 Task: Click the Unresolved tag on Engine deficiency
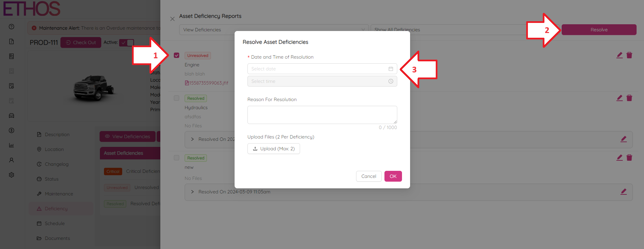198,56
